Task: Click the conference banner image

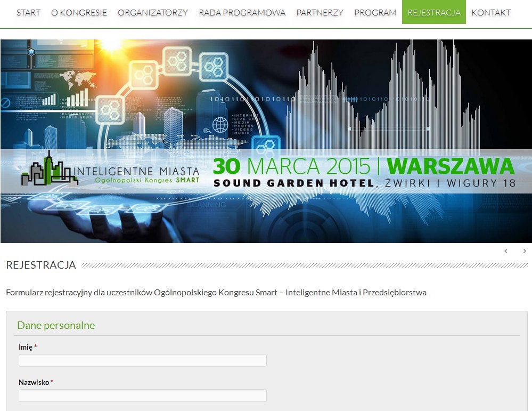Action: (x=266, y=141)
